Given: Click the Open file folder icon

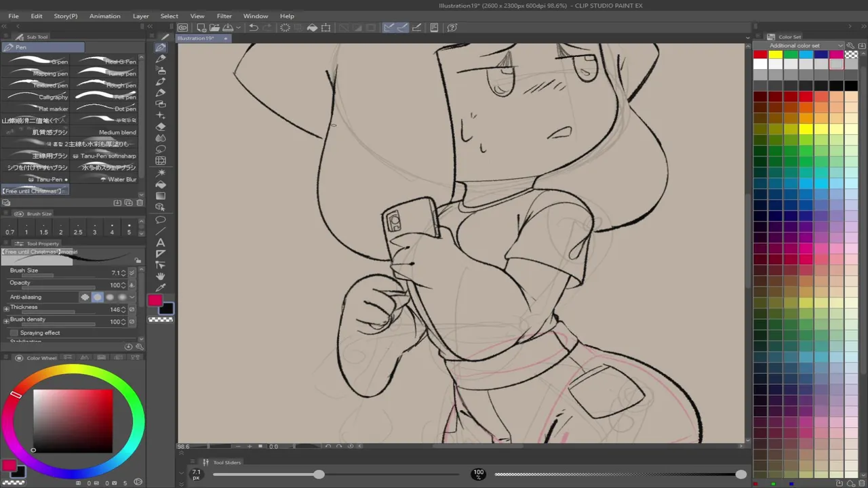Looking at the screenshot, I should click(x=214, y=28).
